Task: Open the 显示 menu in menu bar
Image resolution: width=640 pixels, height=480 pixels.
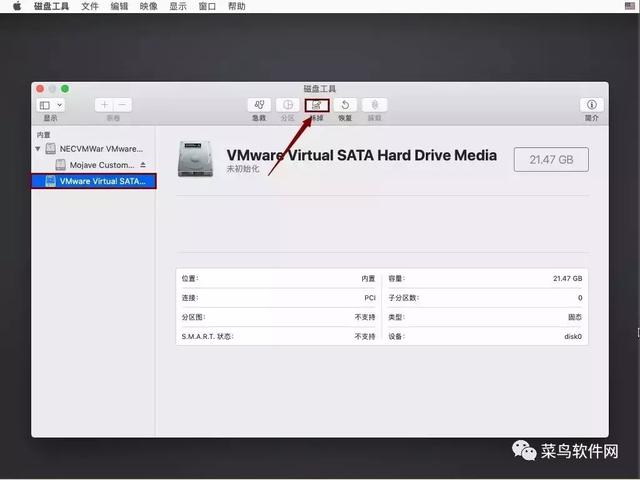Action: click(x=178, y=7)
